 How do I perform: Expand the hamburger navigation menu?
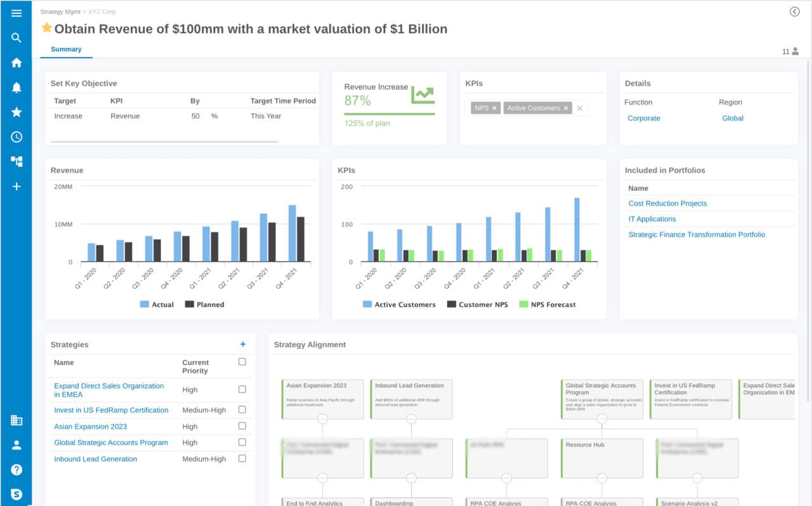(16, 13)
